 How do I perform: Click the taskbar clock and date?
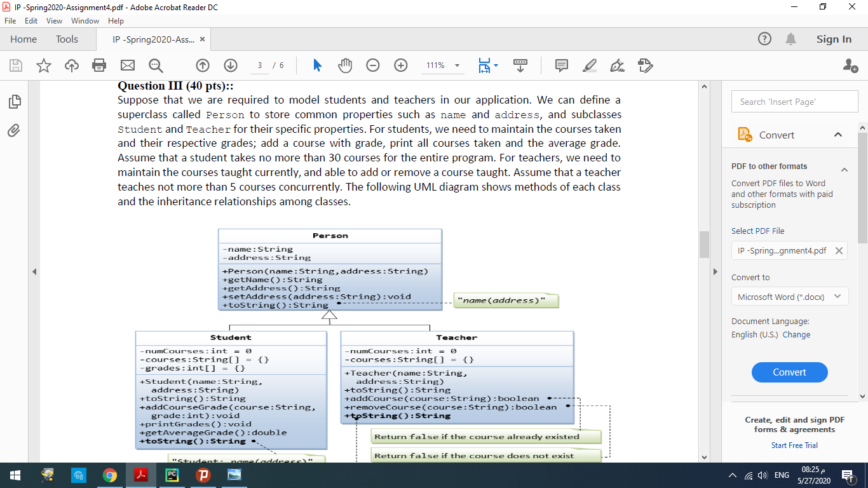(x=813, y=475)
